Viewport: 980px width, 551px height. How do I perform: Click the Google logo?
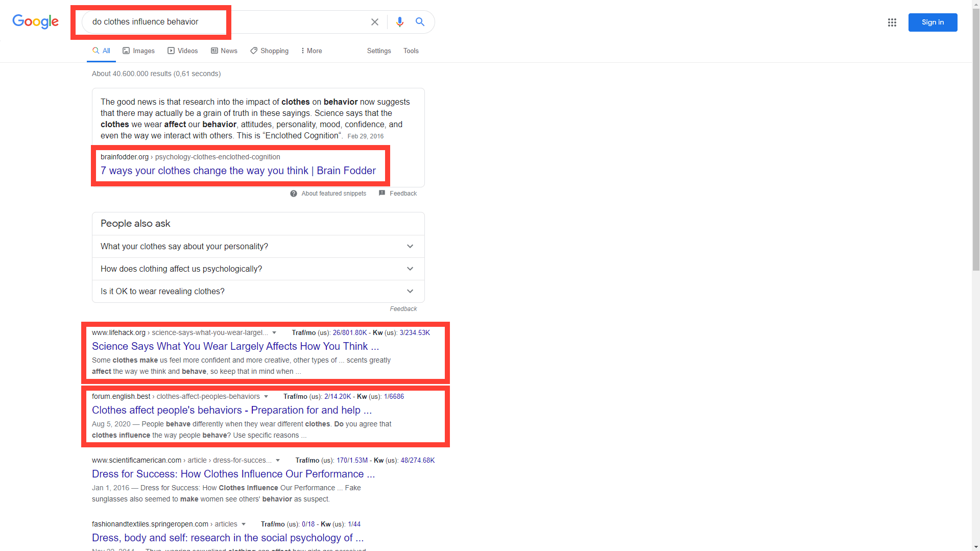click(35, 22)
